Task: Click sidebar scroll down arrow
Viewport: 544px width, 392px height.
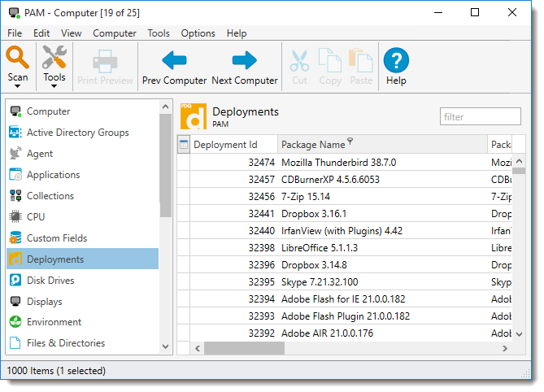Action: [x=166, y=346]
